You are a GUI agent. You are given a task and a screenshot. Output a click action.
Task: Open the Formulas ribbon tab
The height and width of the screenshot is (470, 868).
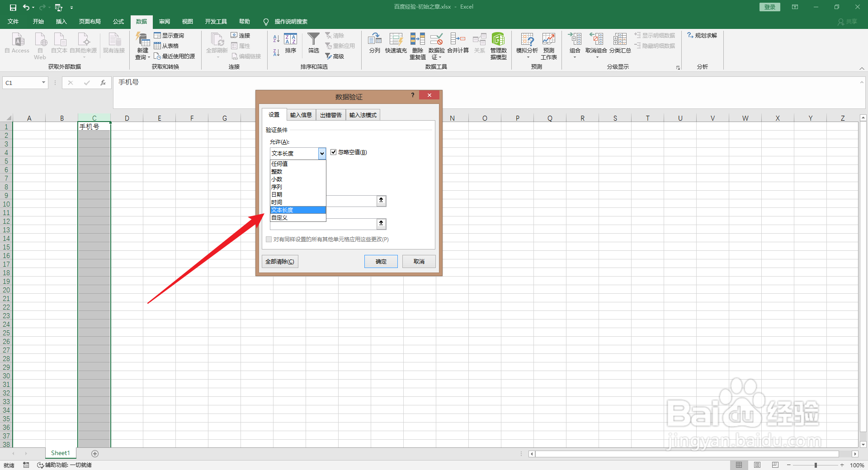coord(118,22)
